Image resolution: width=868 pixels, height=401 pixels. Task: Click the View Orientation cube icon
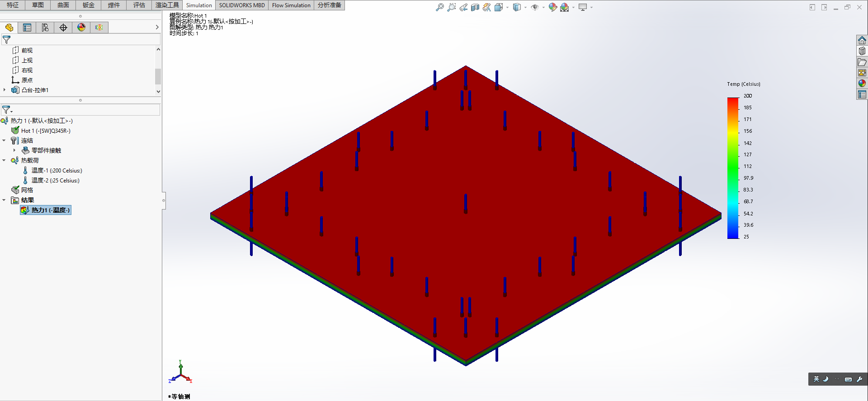point(499,7)
